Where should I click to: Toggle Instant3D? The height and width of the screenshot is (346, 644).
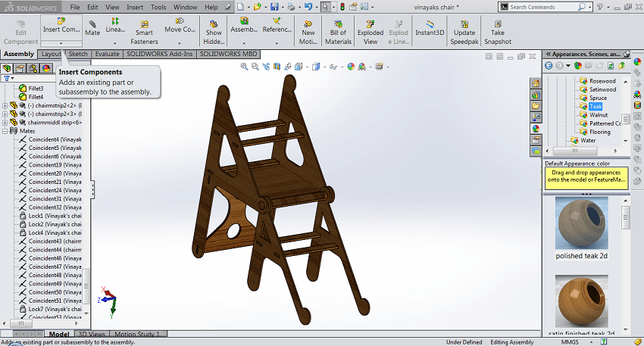(x=430, y=28)
